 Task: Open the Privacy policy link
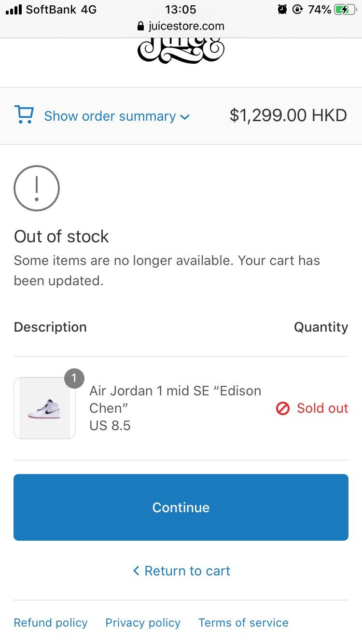[143, 623]
